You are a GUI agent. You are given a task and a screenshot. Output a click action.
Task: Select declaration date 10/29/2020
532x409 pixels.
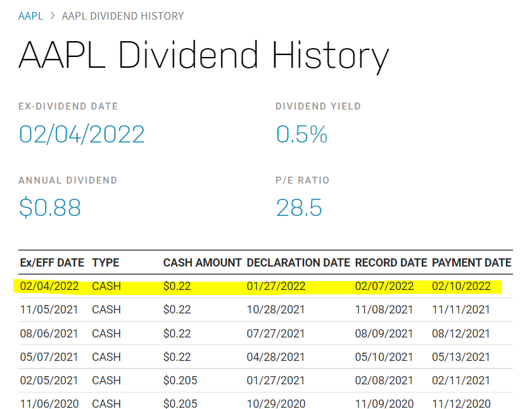click(276, 404)
